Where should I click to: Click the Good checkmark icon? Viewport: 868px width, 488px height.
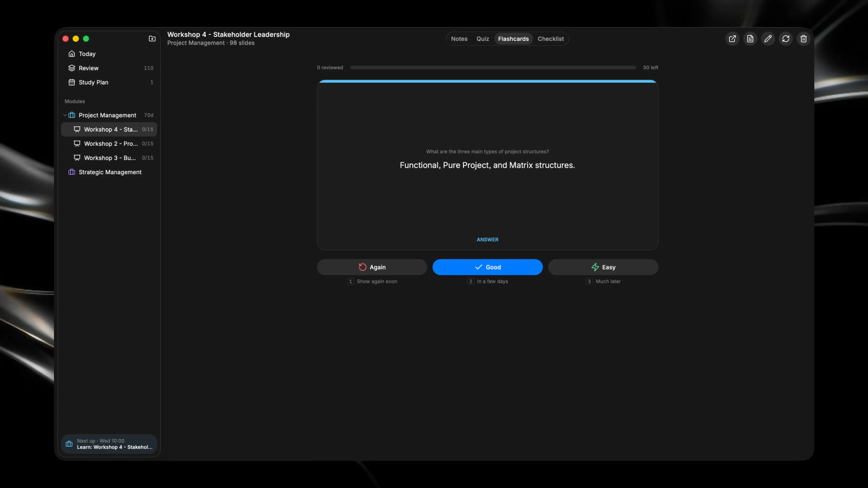(x=478, y=267)
